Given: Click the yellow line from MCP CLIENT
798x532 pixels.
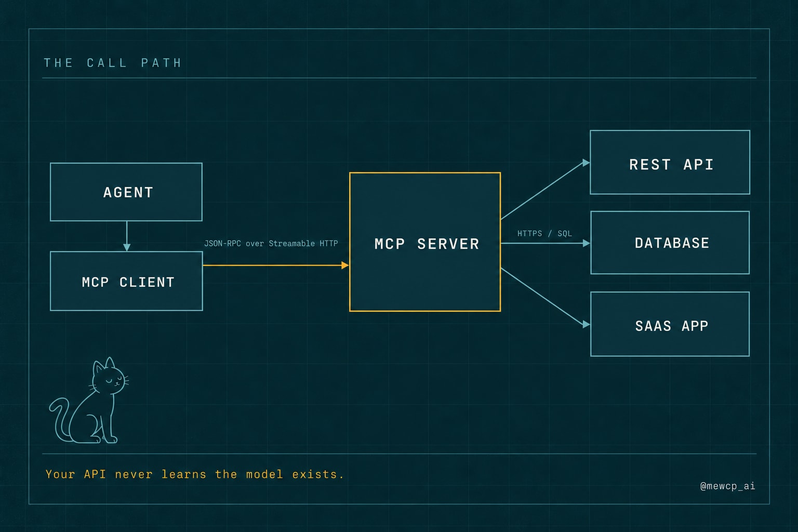Looking at the screenshot, I should [x=272, y=265].
